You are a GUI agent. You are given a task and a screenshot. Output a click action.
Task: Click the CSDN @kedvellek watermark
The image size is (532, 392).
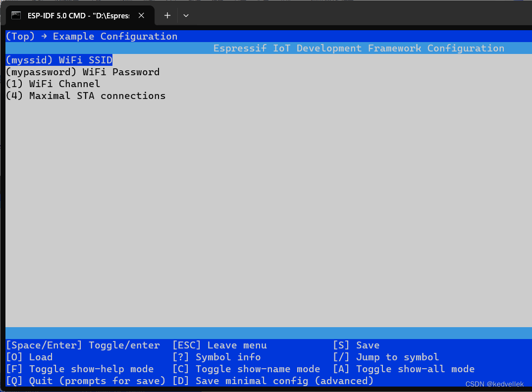tap(495, 384)
